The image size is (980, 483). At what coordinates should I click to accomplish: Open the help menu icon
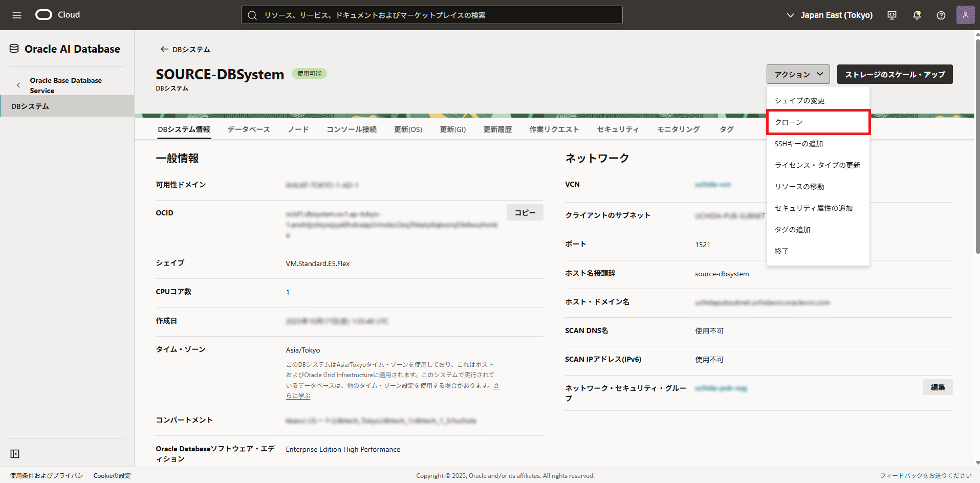[941, 15]
